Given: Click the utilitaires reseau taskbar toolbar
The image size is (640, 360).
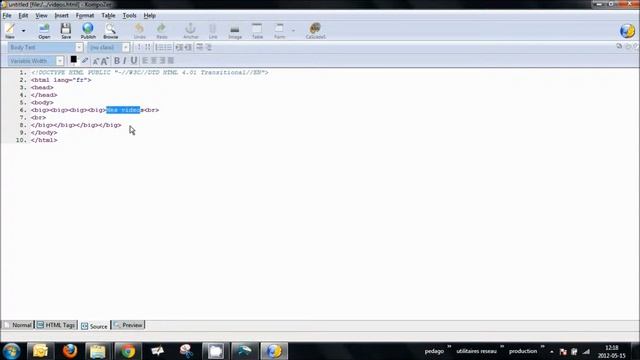Looking at the screenshot, I should tap(476, 351).
